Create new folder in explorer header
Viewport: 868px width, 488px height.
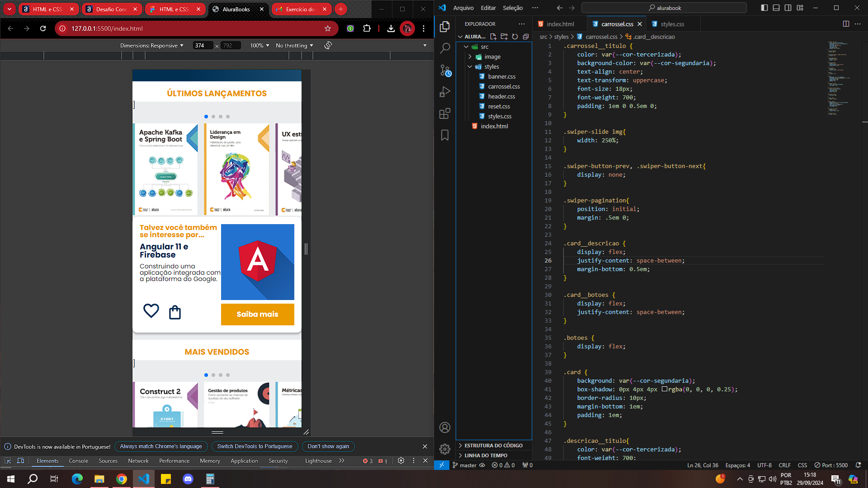tap(504, 37)
